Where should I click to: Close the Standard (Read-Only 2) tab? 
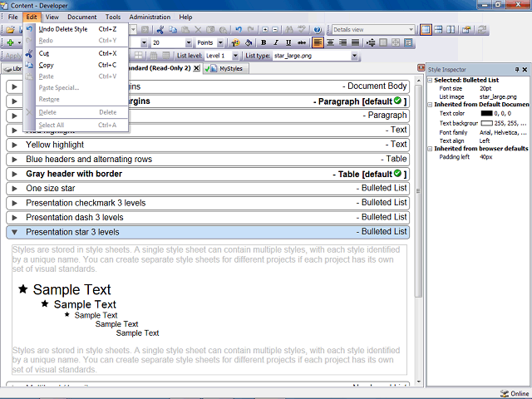pos(196,68)
